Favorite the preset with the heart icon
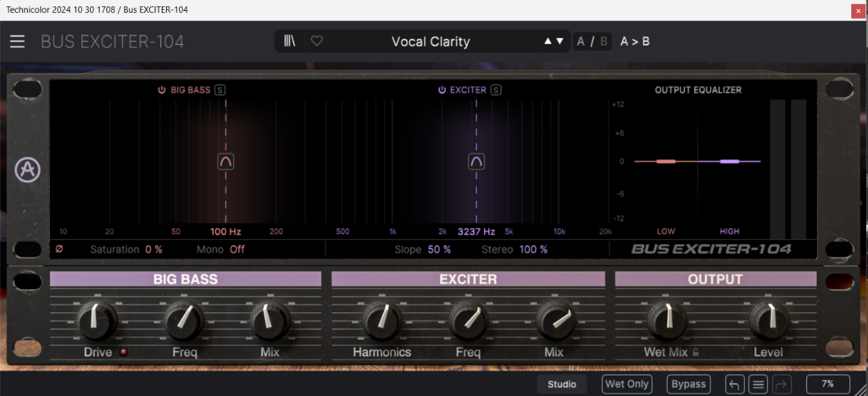 317,41
